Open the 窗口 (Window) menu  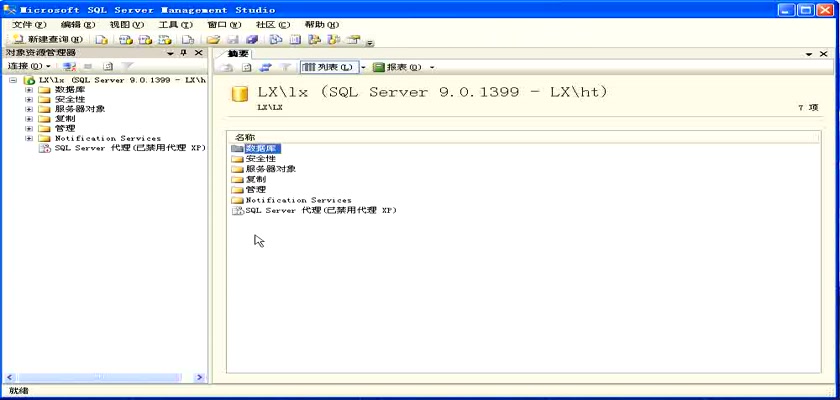tap(224, 25)
